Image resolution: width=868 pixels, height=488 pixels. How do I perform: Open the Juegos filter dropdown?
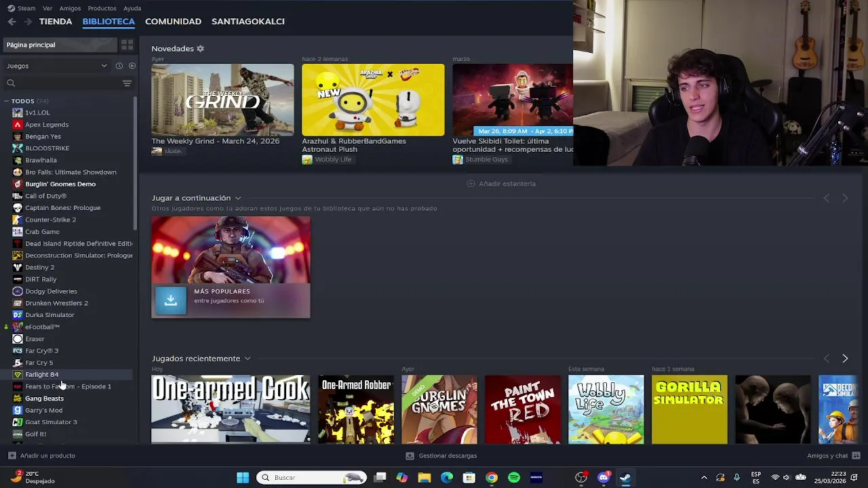pyautogui.click(x=56, y=66)
